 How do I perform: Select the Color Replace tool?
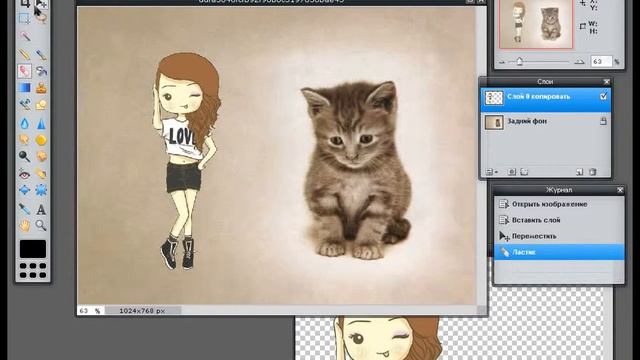tap(25, 105)
